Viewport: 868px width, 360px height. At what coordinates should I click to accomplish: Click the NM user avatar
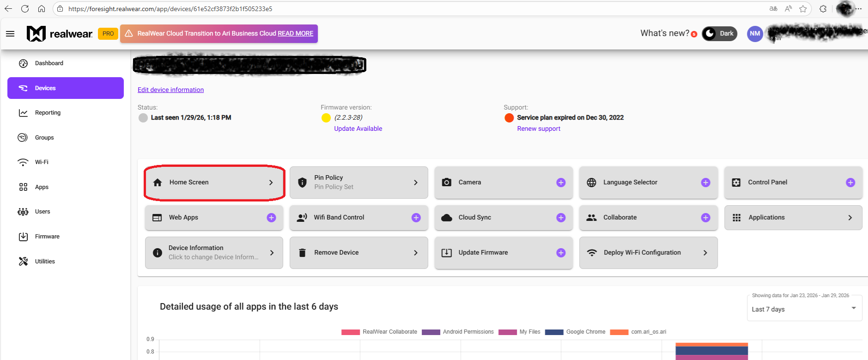point(755,34)
